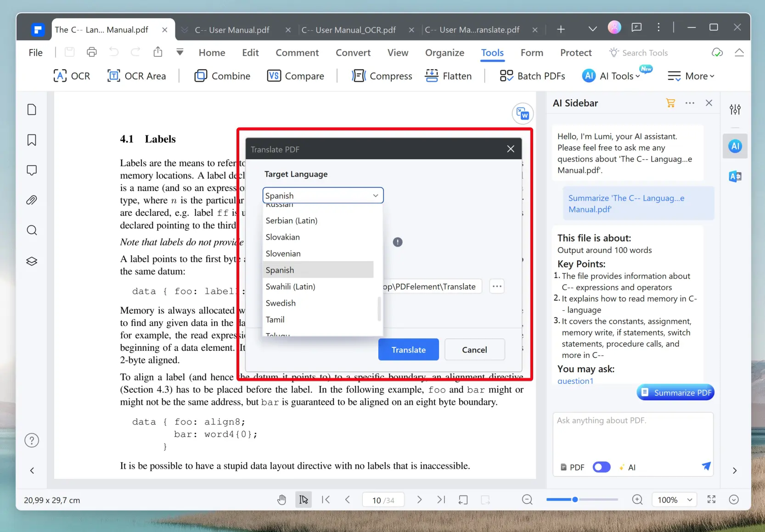Switch to the Organize menu tab
The image size is (765, 532).
click(444, 53)
